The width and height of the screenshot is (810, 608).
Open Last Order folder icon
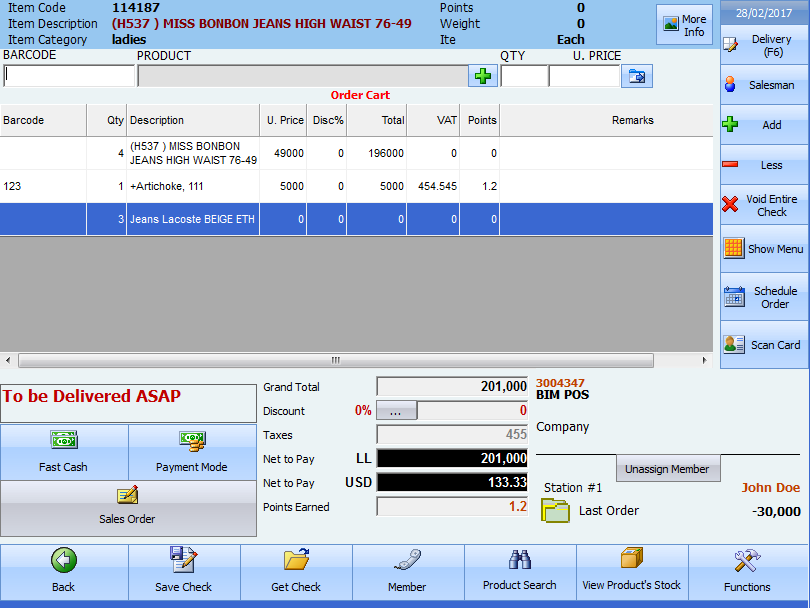555,510
